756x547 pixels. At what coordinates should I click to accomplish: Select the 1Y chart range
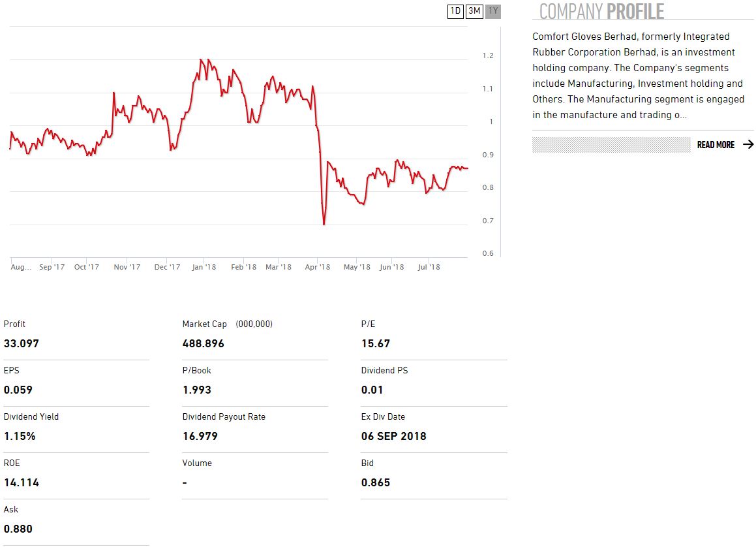tap(493, 11)
